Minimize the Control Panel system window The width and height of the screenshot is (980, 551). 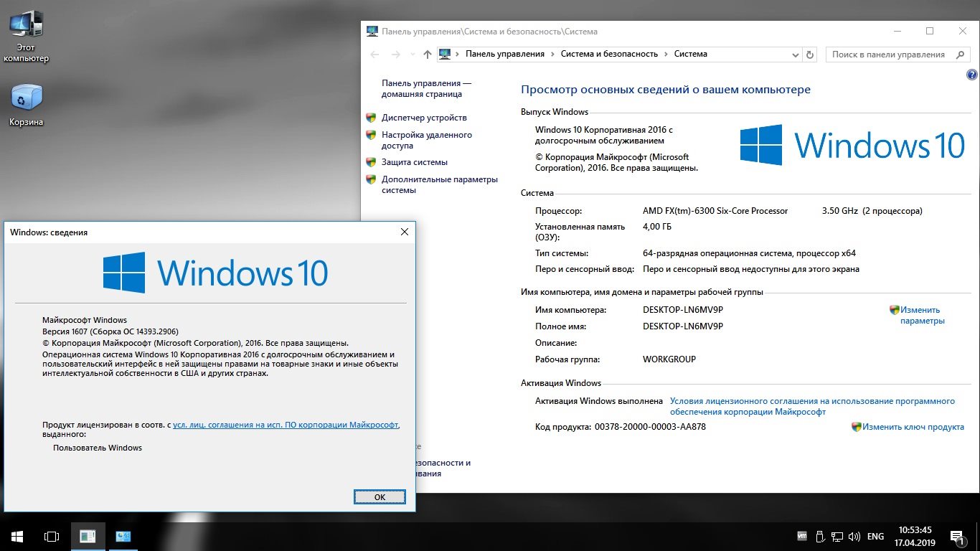pyautogui.click(x=897, y=31)
